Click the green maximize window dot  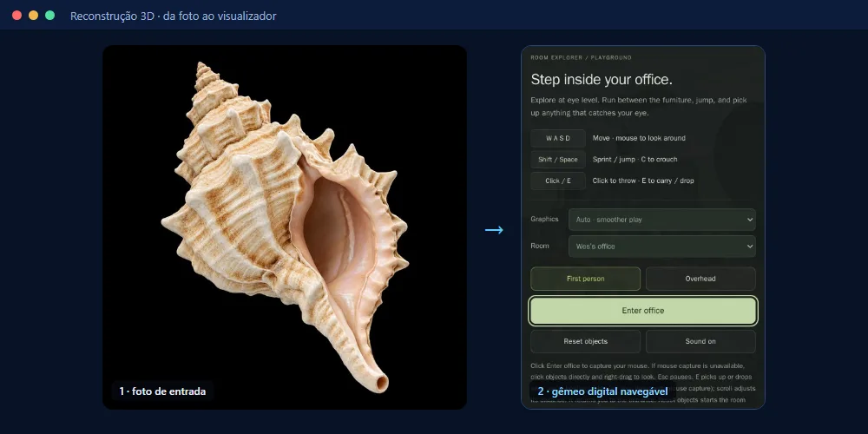pos(49,15)
